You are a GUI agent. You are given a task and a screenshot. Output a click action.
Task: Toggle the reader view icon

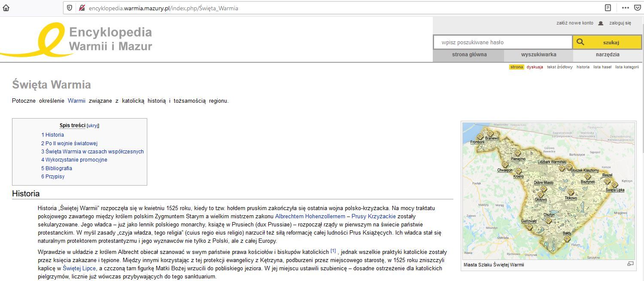608,8
